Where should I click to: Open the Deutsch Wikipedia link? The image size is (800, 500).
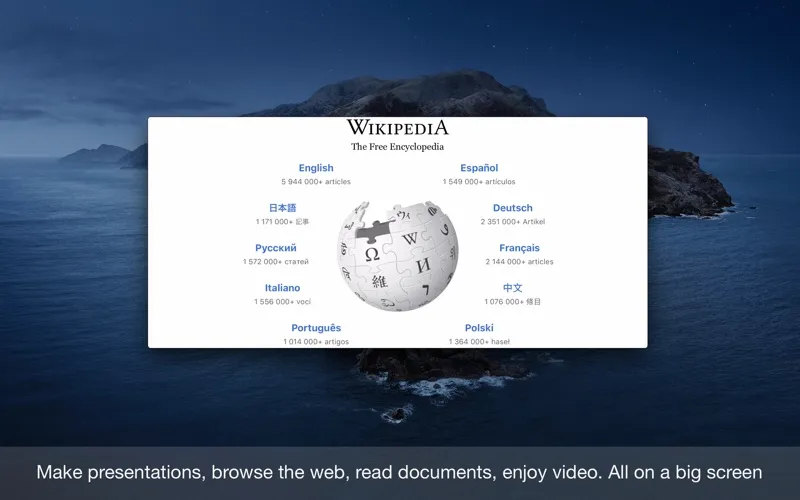[513, 208]
